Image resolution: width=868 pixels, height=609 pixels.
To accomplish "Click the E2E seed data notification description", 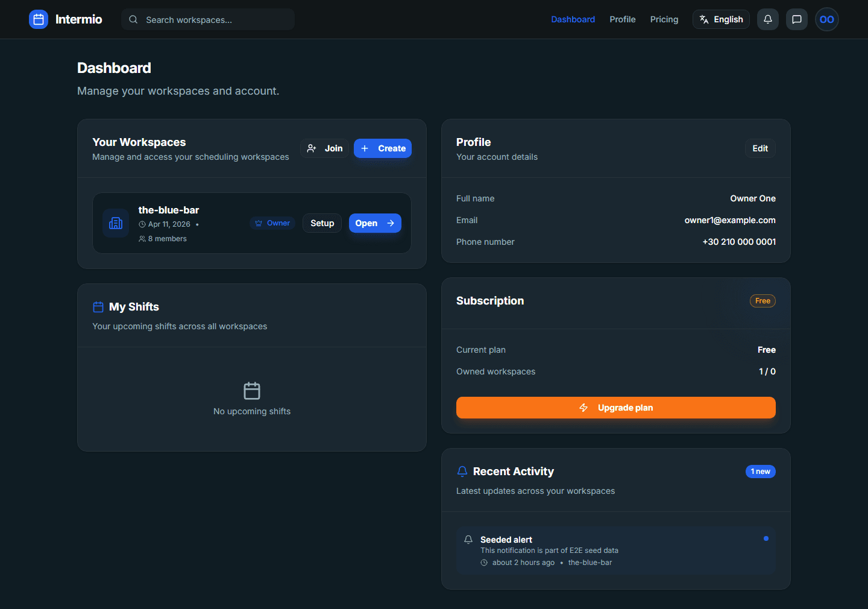I will coord(549,551).
